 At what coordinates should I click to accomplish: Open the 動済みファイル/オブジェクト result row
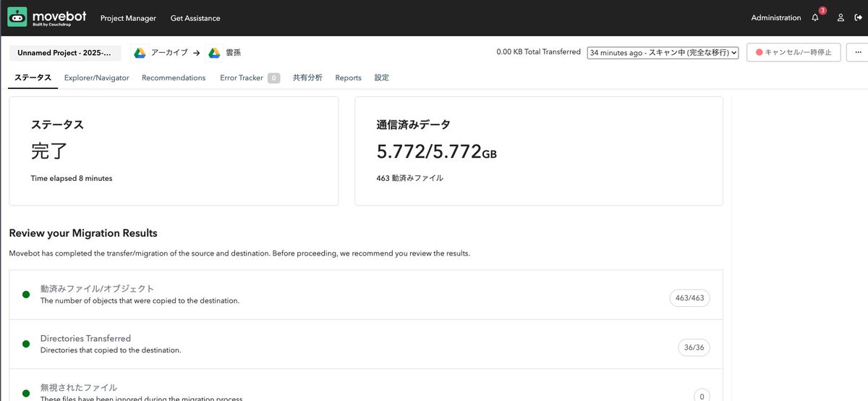(x=366, y=295)
